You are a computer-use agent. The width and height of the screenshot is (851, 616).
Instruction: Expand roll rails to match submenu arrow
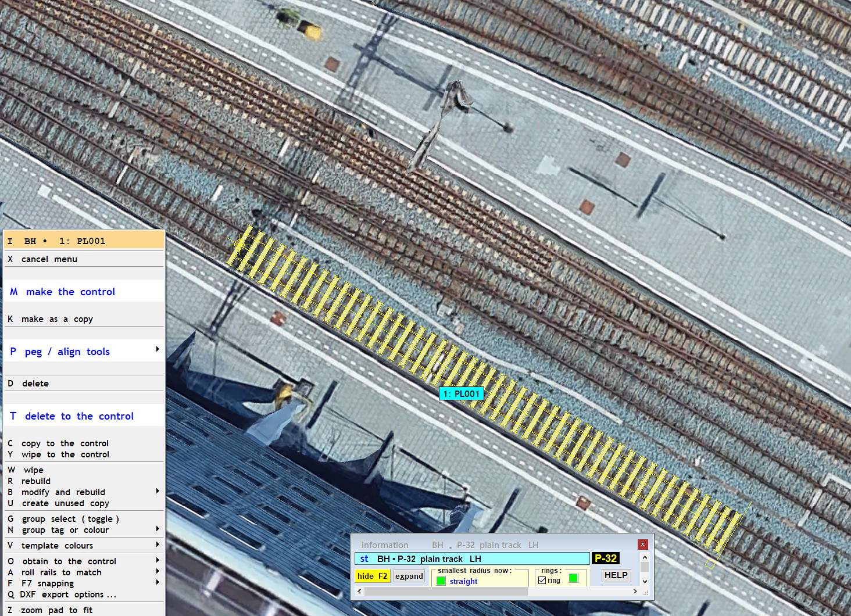pyautogui.click(x=158, y=571)
